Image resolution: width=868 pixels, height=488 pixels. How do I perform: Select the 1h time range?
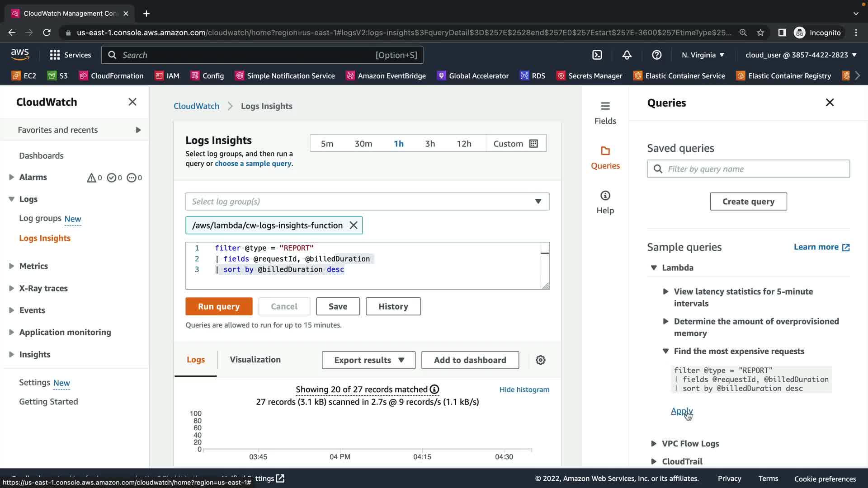point(398,144)
